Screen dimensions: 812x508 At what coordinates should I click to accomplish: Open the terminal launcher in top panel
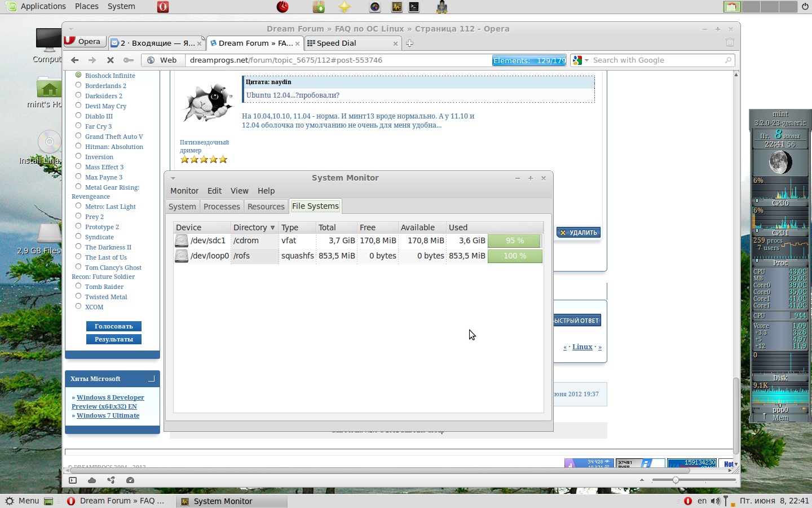(x=414, y=7)
